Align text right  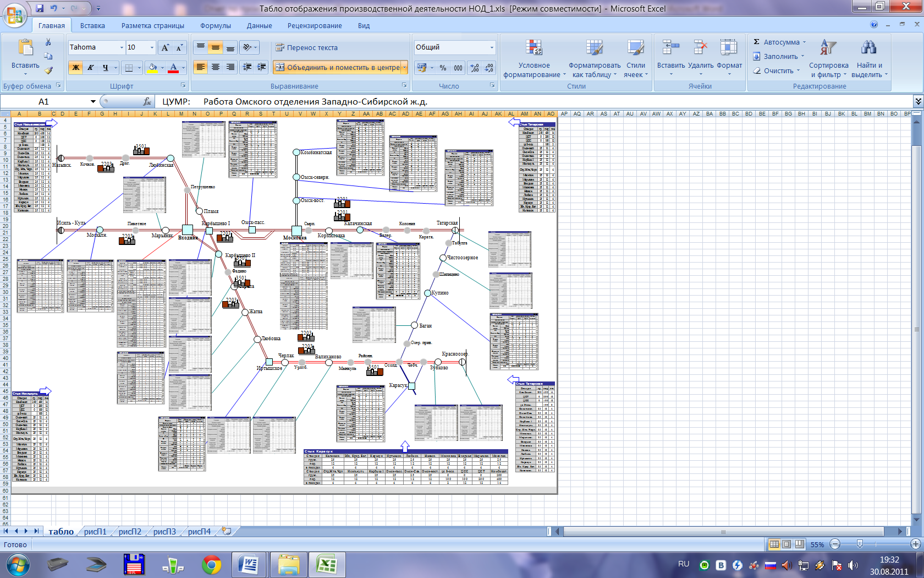pos(230,67)
